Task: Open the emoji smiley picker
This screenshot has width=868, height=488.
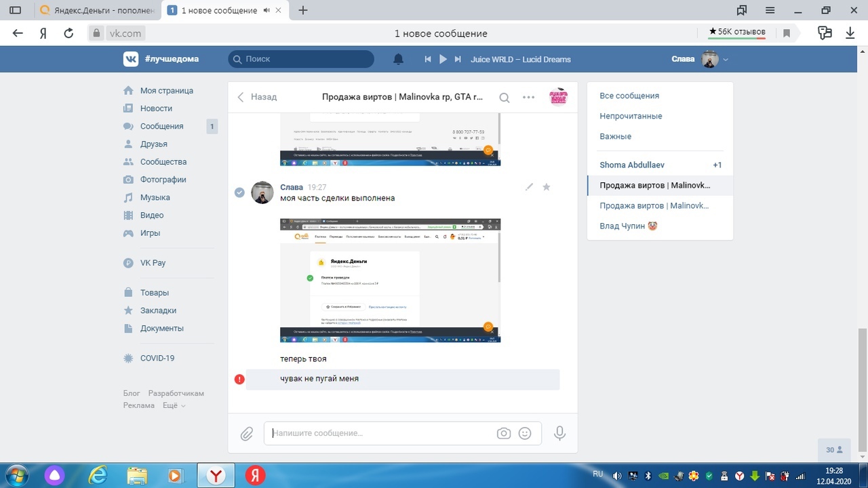Action: 525,434
